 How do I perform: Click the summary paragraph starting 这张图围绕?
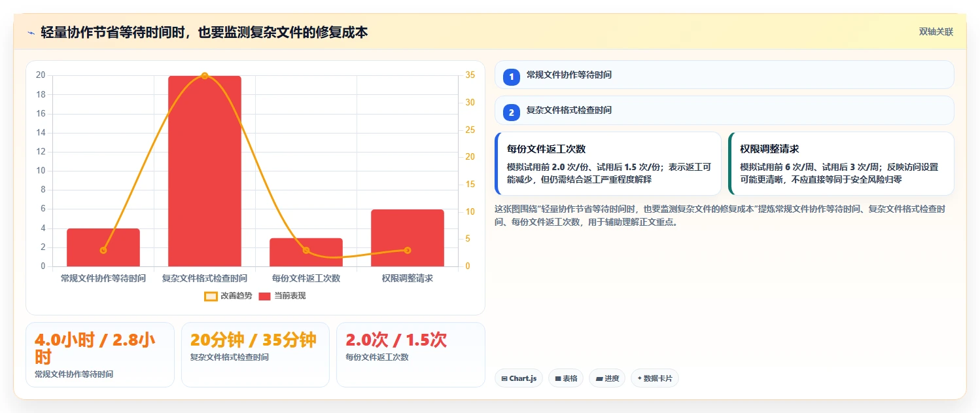(721, 215)
